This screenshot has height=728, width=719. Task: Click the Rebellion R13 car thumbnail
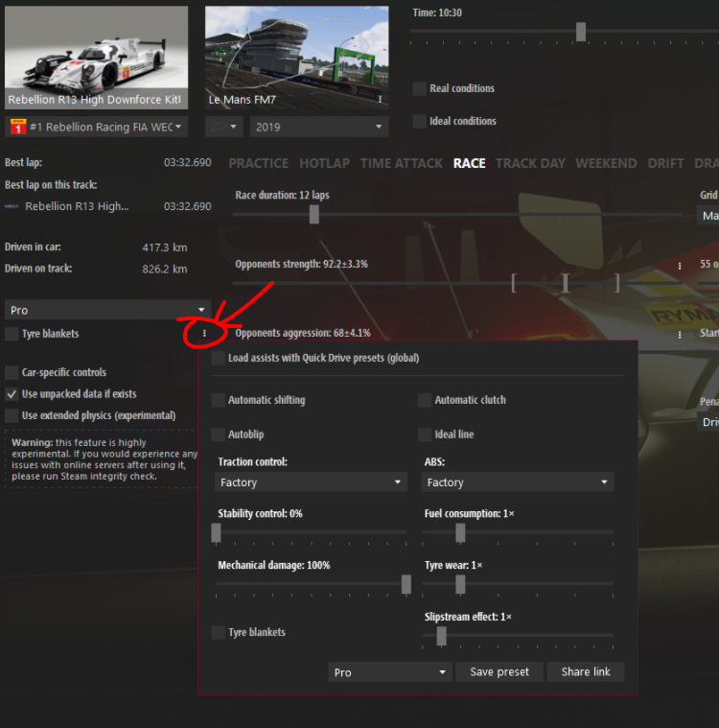[97, 58]
